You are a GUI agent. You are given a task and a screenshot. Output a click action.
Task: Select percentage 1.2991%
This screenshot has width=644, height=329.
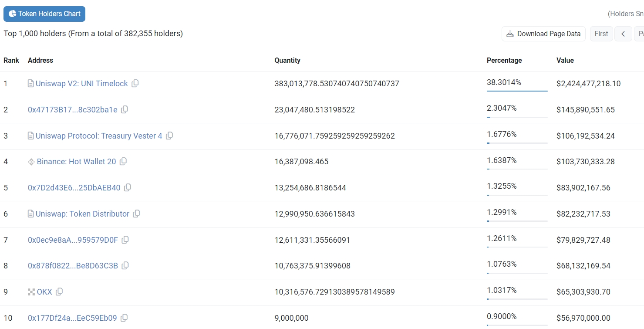(x=502, y=212)
